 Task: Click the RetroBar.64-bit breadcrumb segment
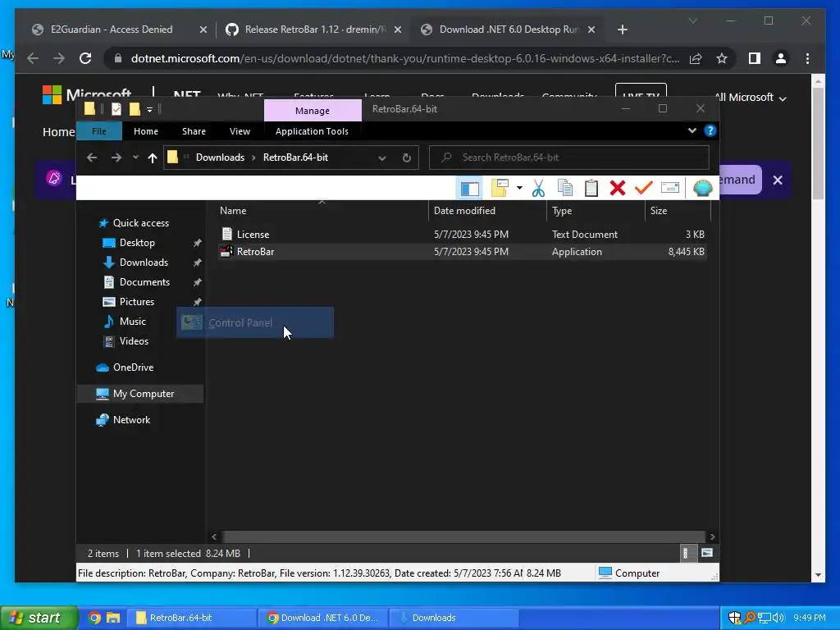[295, 157]
